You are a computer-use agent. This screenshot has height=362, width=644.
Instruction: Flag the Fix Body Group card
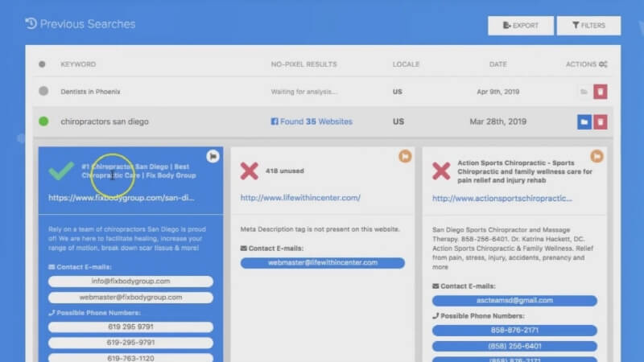pyautogui.click(x=213, y=156)
